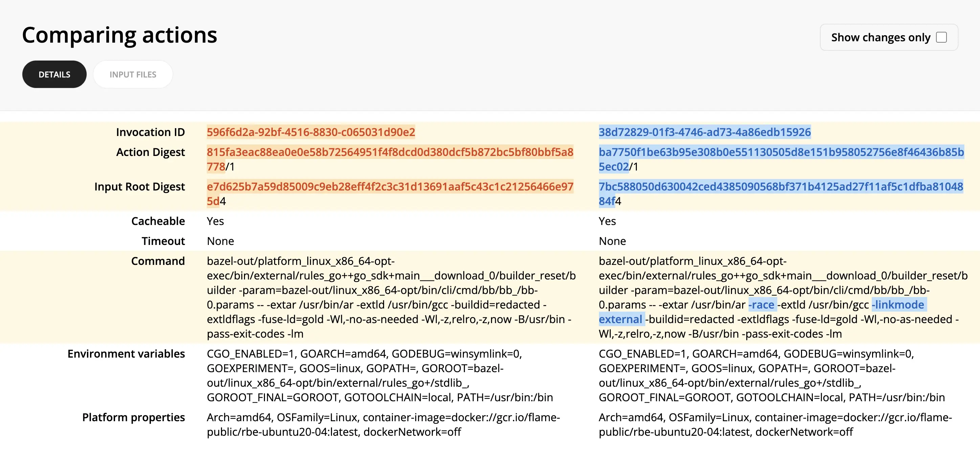Screen dimensions: 980x475
Task: Click the Cacheable row label
Action: [158, 221]
